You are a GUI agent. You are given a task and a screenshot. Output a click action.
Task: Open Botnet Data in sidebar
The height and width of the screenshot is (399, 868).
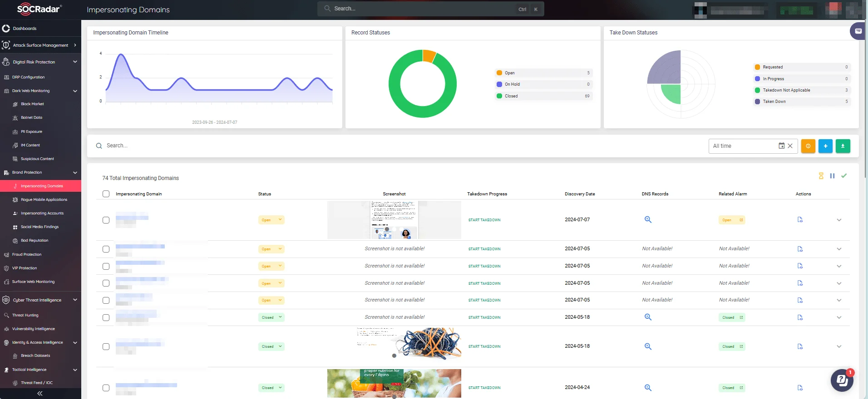[31, 117]
